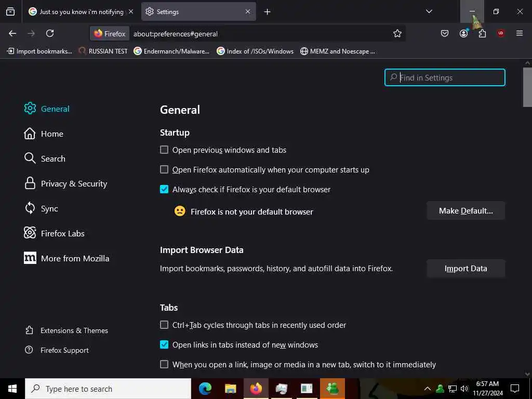This screenshot has height=399, width=532.
Task: Click the taskbar 'Type here to search' box
Action: 108,389
